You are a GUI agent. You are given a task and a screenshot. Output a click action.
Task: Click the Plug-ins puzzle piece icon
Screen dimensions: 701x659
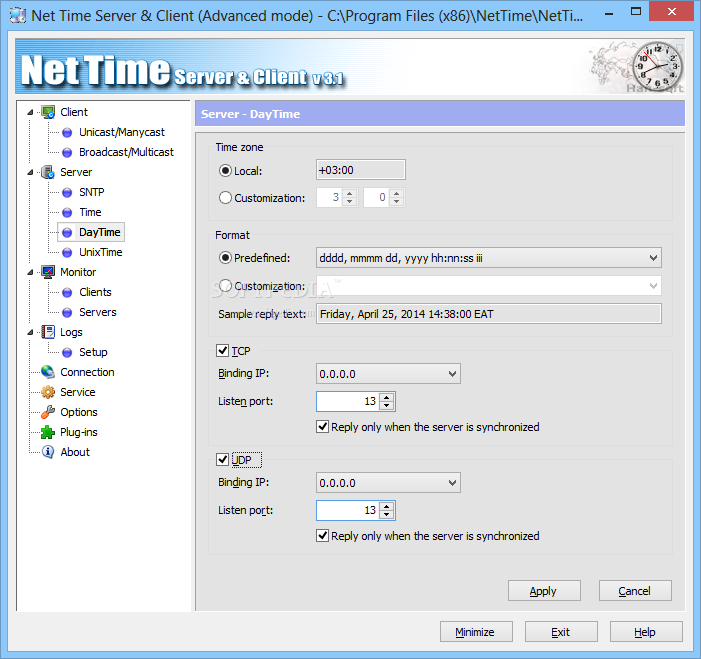48,432
